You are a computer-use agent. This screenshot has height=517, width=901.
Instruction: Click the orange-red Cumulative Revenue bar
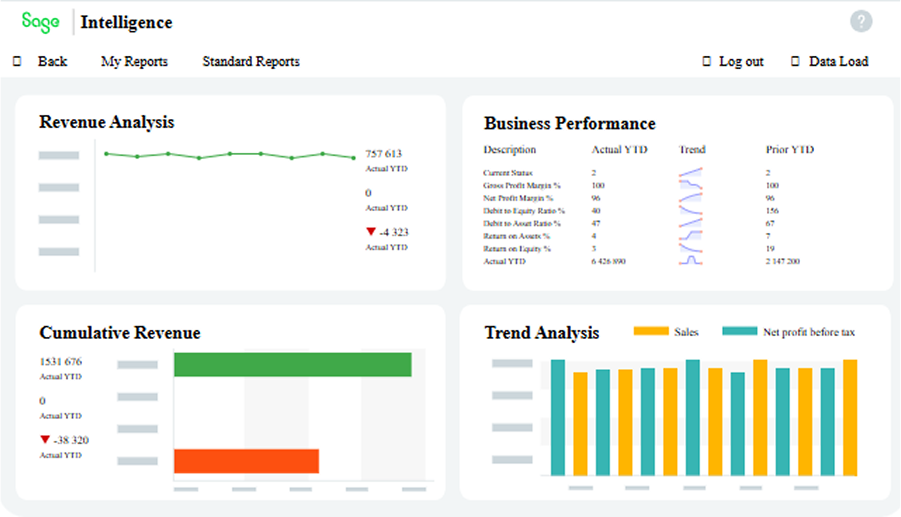(x=246, y=461)
